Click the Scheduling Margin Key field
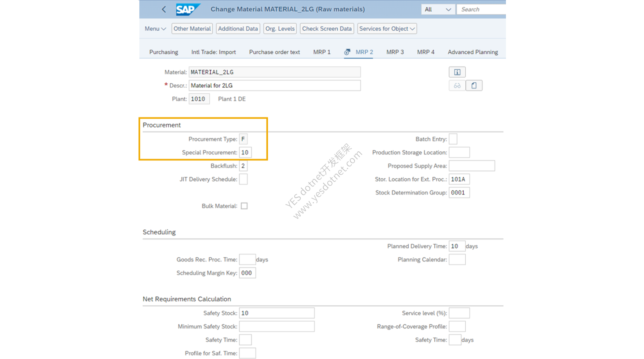This screenshot has width=644, height=359. 247,273
